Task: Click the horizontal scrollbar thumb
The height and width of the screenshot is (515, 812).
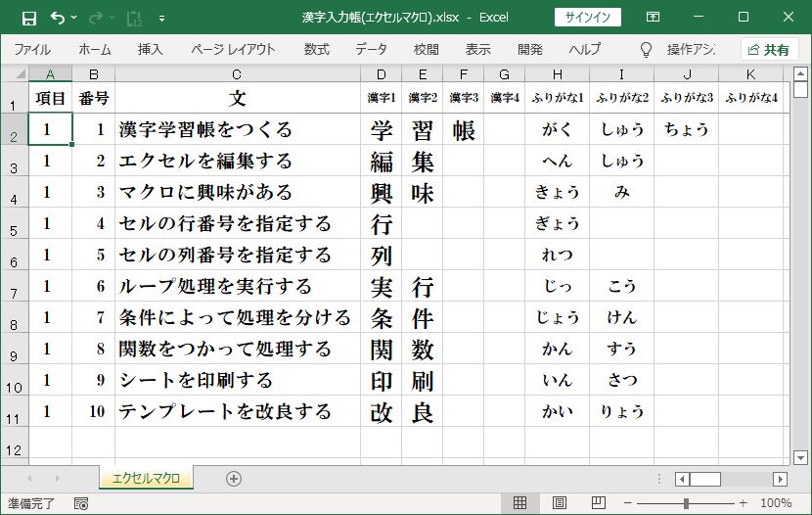Action: [705, 479]
